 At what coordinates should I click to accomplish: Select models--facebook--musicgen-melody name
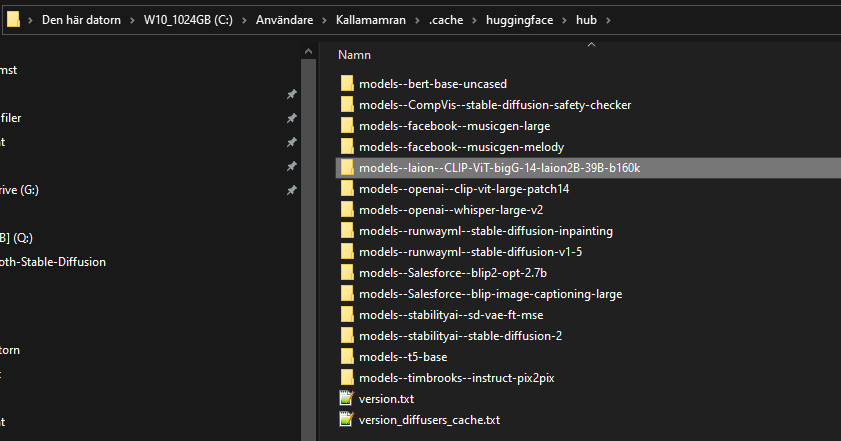[x=461, y=146]
